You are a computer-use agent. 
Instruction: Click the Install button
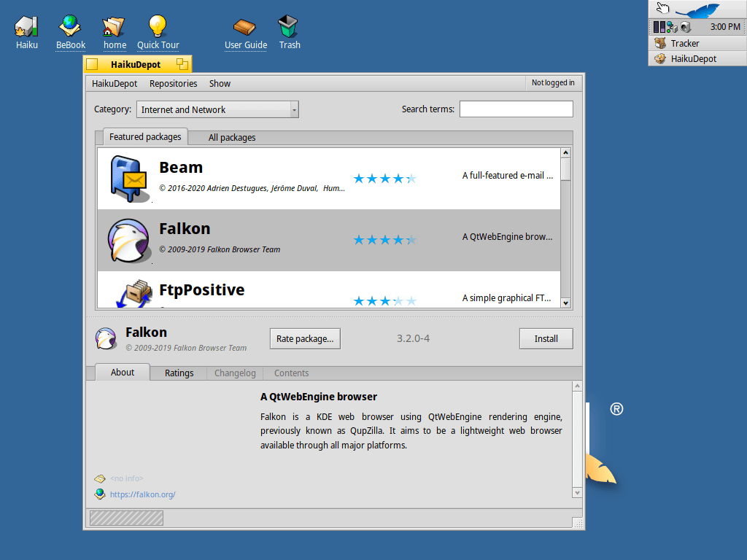(x=546, y=338)
